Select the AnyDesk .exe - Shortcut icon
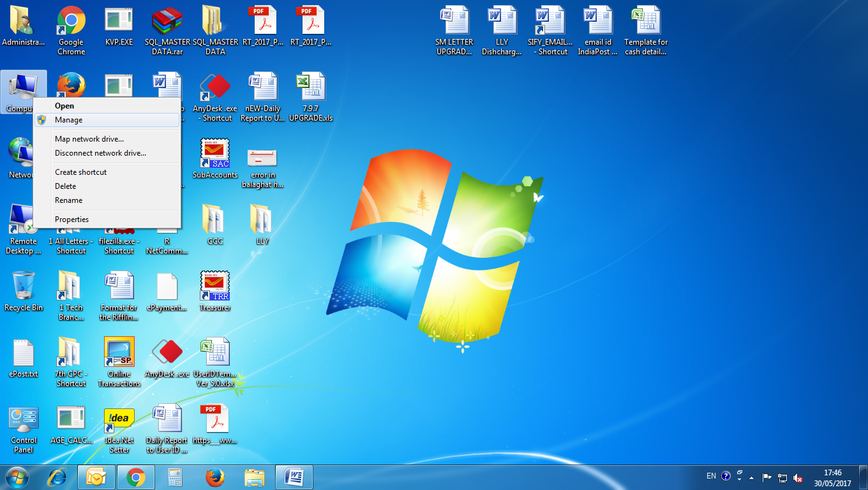This screenshot has height=490, width=868. point(215,97)
